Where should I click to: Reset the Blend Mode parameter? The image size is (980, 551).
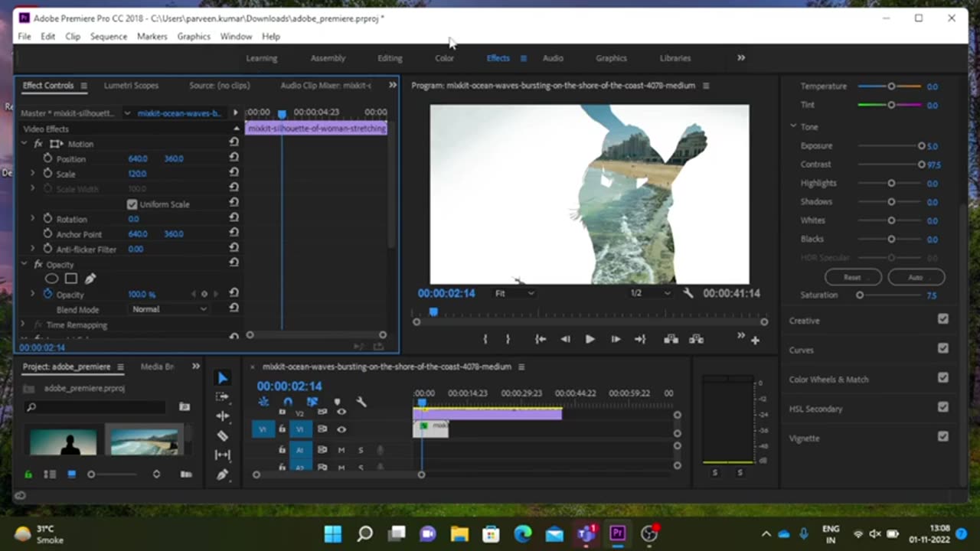[234, 308]
